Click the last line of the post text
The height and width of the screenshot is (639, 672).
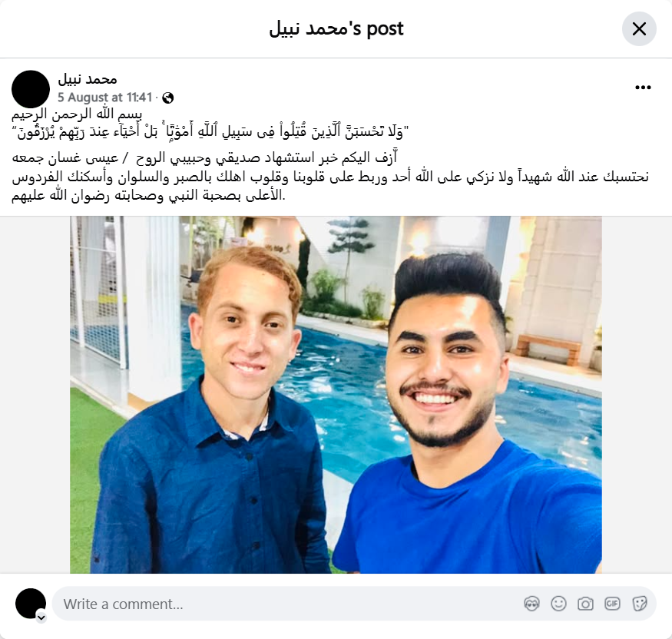(148, 195)
